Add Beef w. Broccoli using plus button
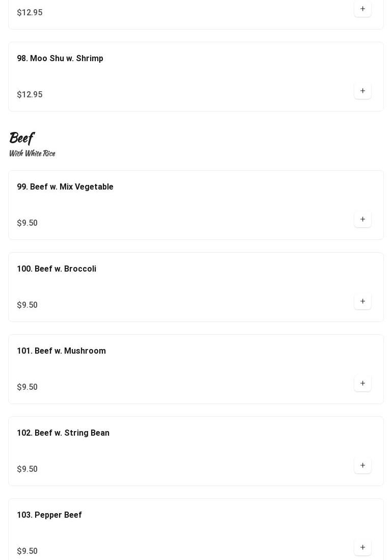Screen dimensions: 392x560 point(362,302)
